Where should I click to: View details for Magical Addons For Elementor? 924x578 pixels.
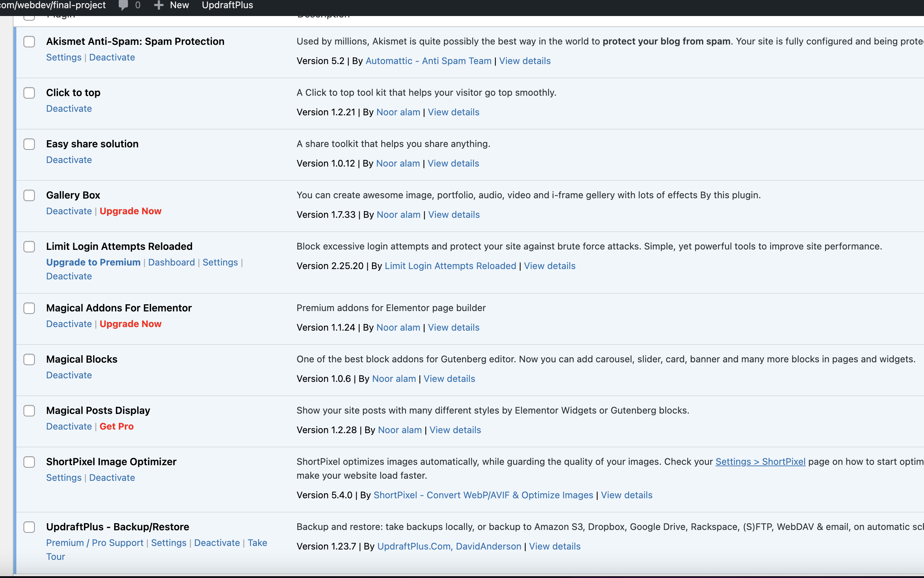tap(453, 327)
